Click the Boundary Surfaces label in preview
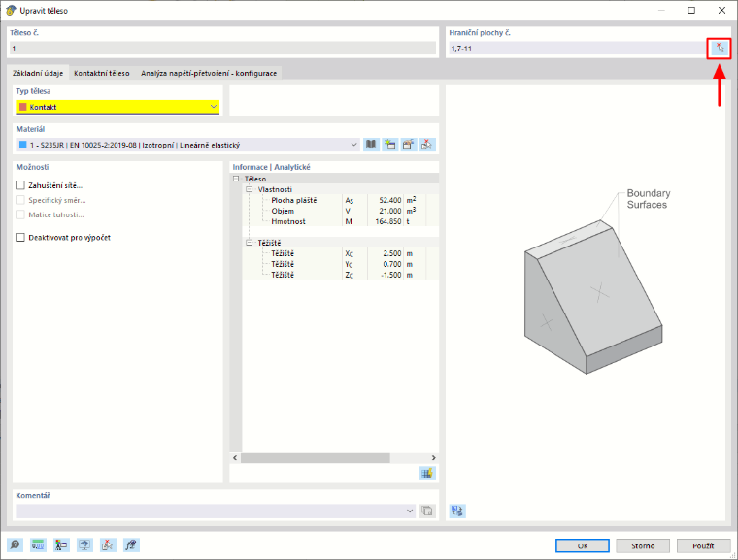This screenshot has width=738, height=560. coord(649,199)
